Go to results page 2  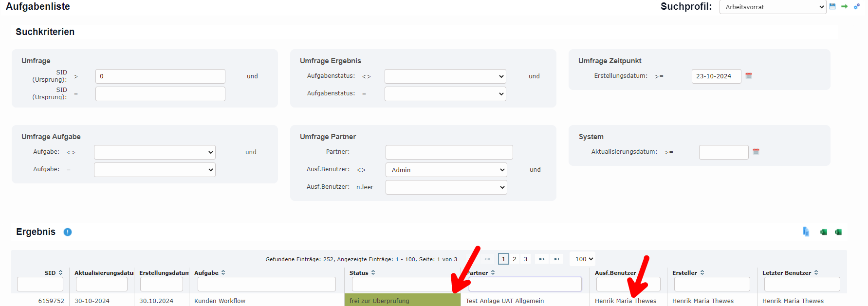[x=515, y=259]
